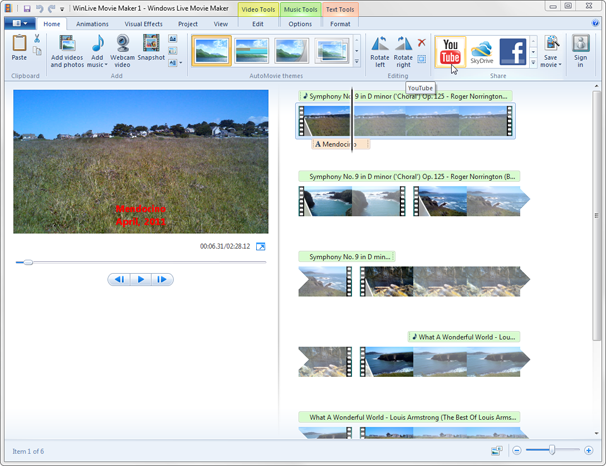Click the Save icon in quick access toolbar
This screenshot has height=466, width=606.
[27, 8]
